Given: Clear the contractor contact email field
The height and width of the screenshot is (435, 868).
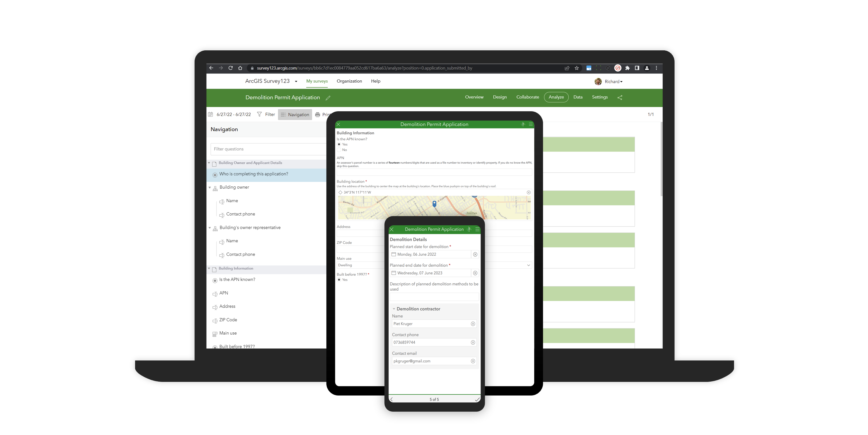Looking at the screenshot, I should point(473,361).
